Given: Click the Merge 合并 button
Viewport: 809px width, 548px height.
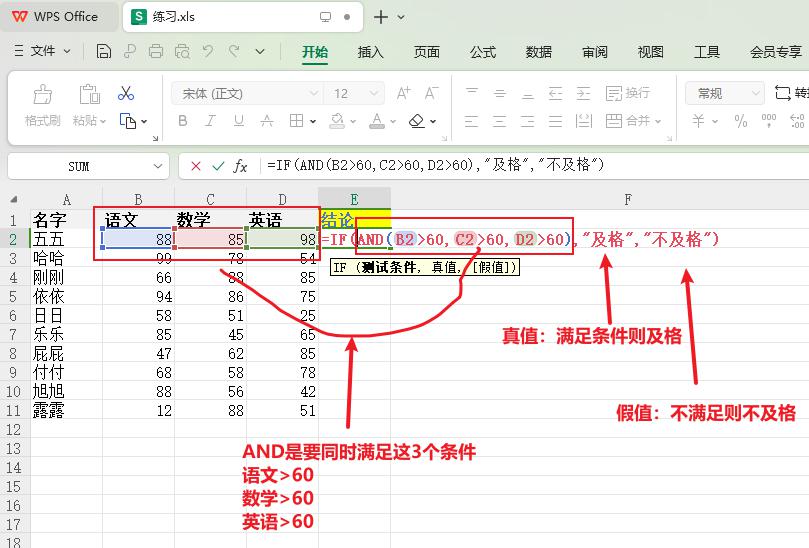Looking at the screenshot, I should (627, 121).
